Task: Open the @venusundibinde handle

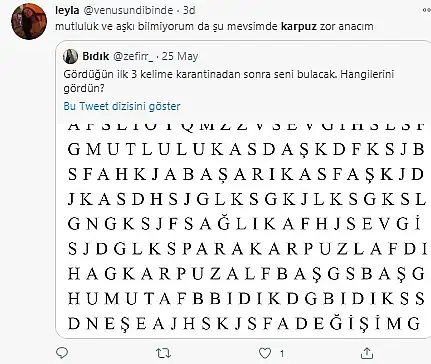Action: 127,10
